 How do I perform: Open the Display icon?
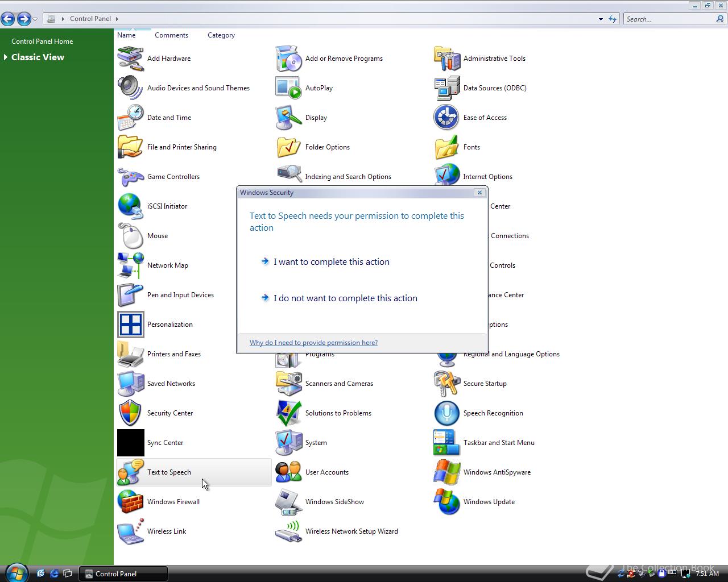pos(288,118)
